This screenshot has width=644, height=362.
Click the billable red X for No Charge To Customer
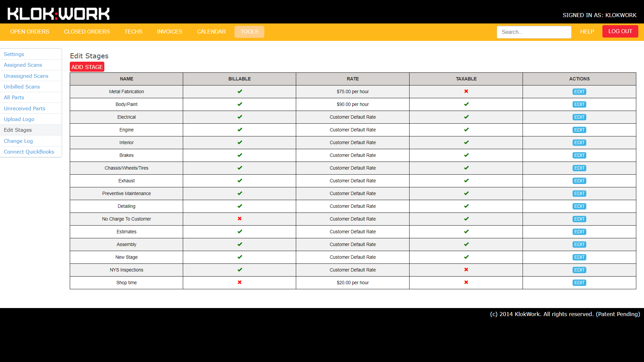pos(239,219)
